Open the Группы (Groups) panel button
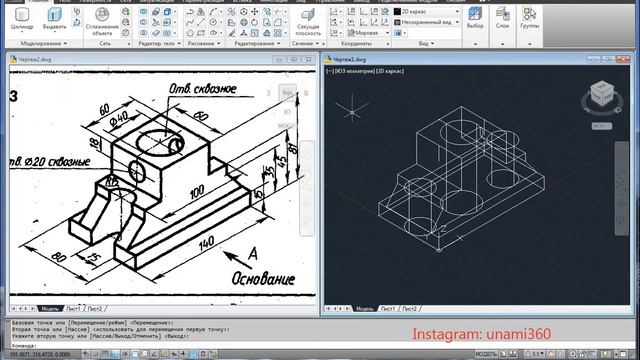Image resolution: width=640 pixels, height=360 pixels. (529, 19)
